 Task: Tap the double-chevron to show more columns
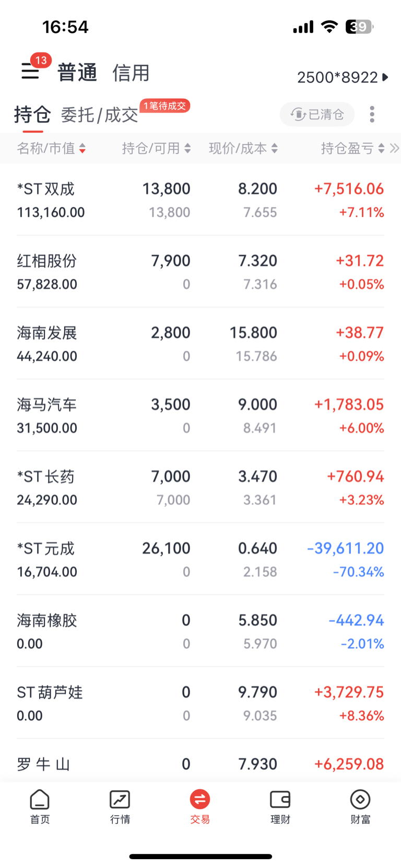[394, 148]
